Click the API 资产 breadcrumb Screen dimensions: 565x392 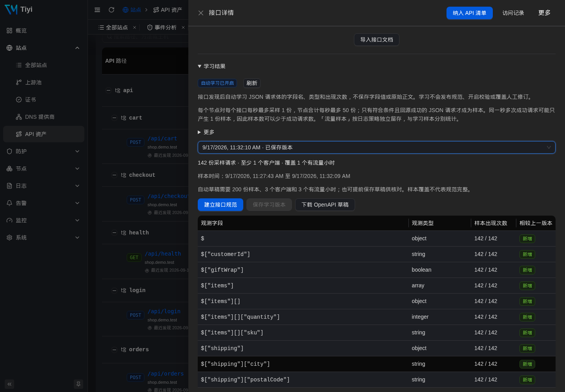coord(168,10)
